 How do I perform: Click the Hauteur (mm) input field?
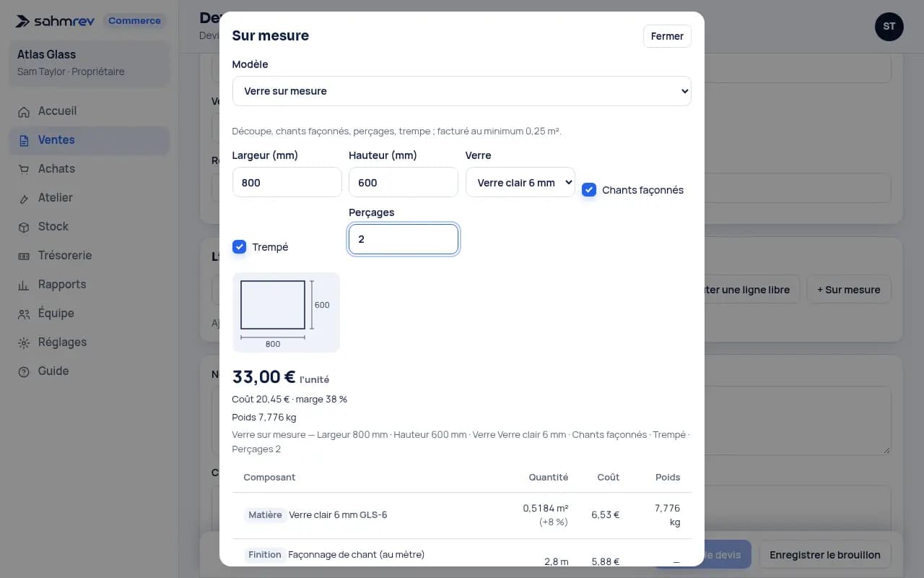pyautogui.click(x=404, y=183)
